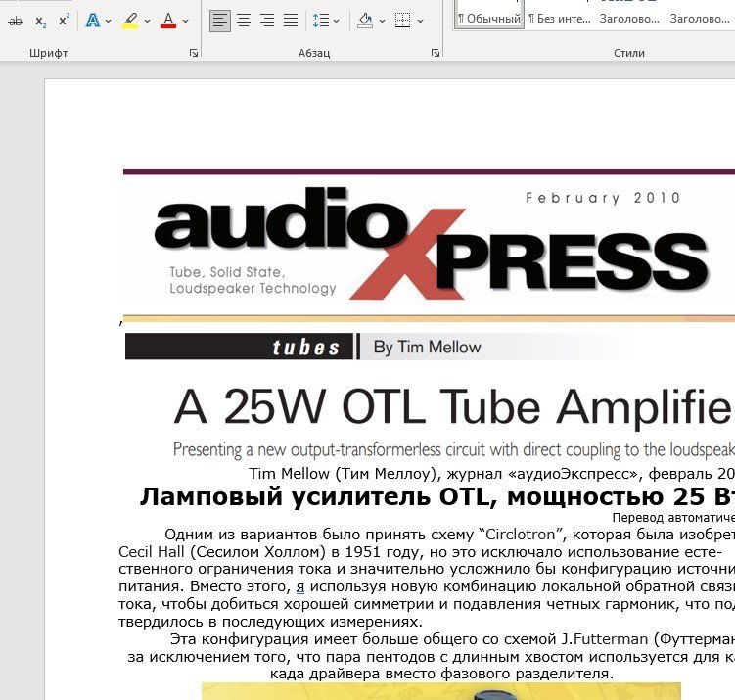Click 'Cecil Hall (Сесилом Холлом)' text
This screenshot has height=700, width=735.
coord(222,552)
